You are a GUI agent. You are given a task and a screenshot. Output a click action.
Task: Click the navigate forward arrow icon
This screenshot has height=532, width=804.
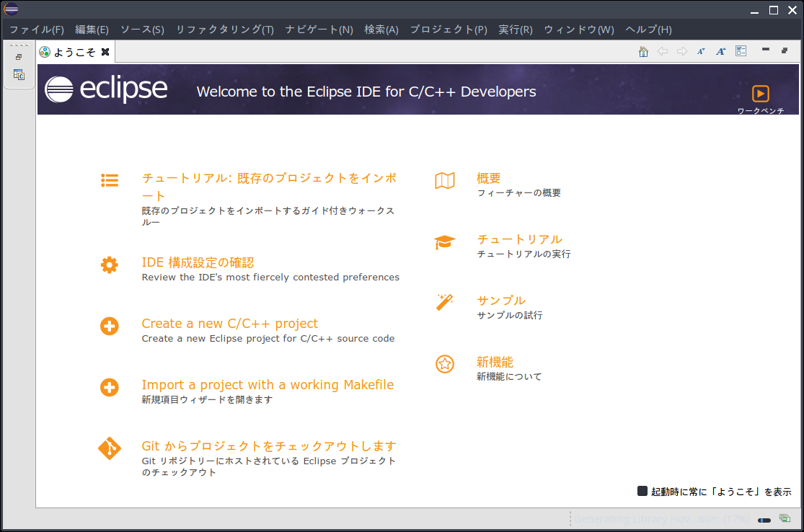[682, 51]
